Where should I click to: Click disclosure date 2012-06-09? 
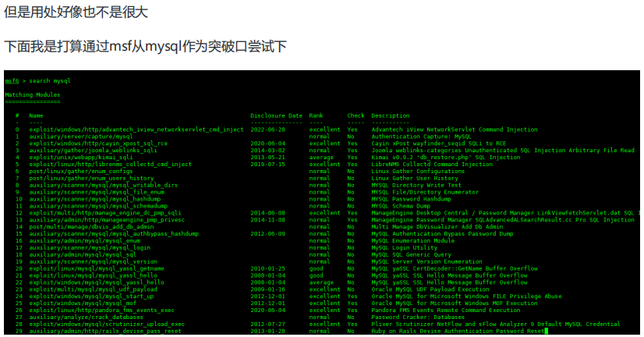click(267, 234)
